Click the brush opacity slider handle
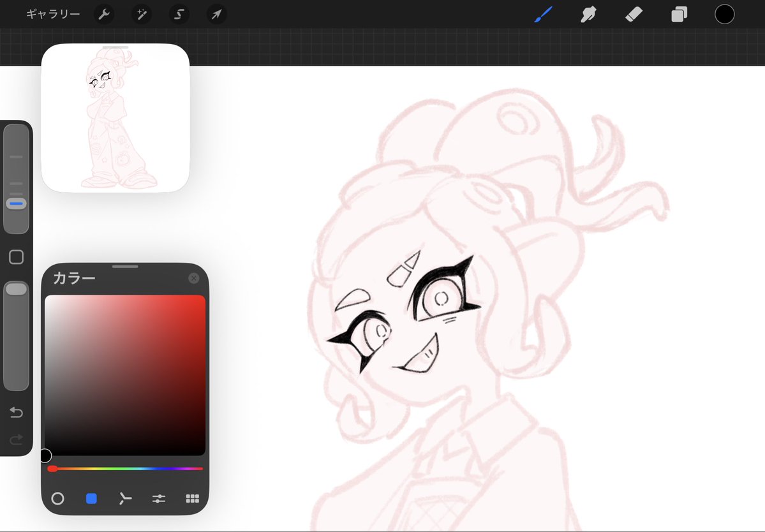Screen dimensions: 765x532 [x=16, y=289]
